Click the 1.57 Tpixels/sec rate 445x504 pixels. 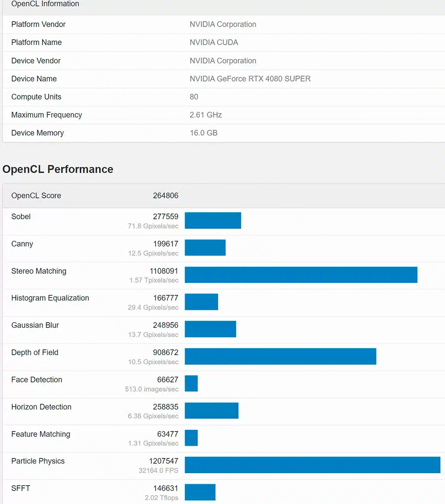pos(154,280)
